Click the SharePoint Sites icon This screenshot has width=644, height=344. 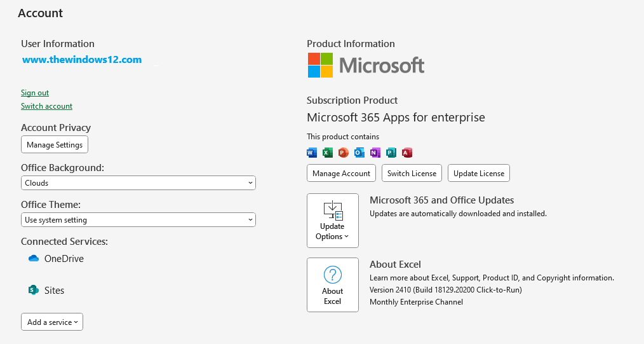click(x=34, y=290)
